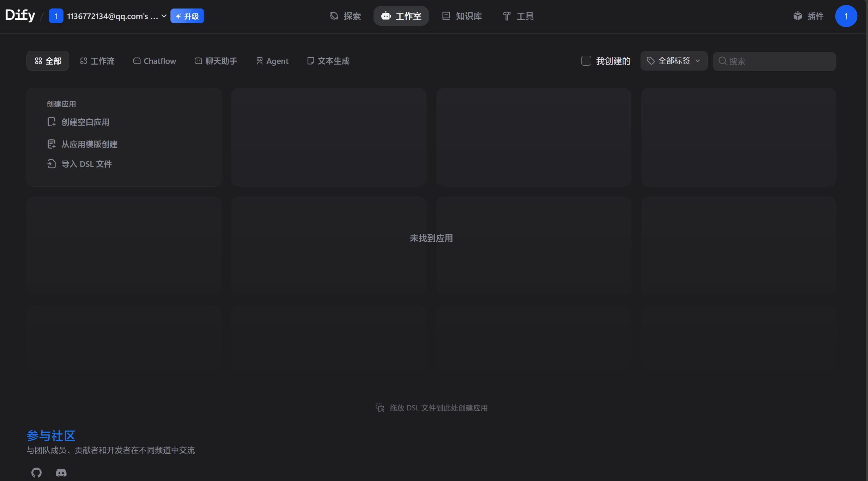Enable the 我创建的 checkbox

pyautogui.click(x=586, y=61)
